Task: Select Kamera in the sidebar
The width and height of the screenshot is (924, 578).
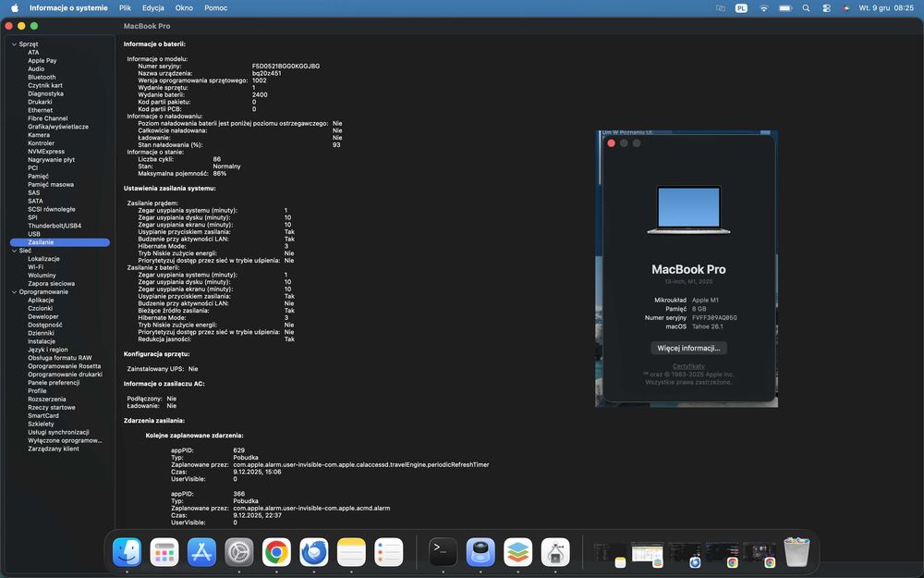Action: (39, 135)
